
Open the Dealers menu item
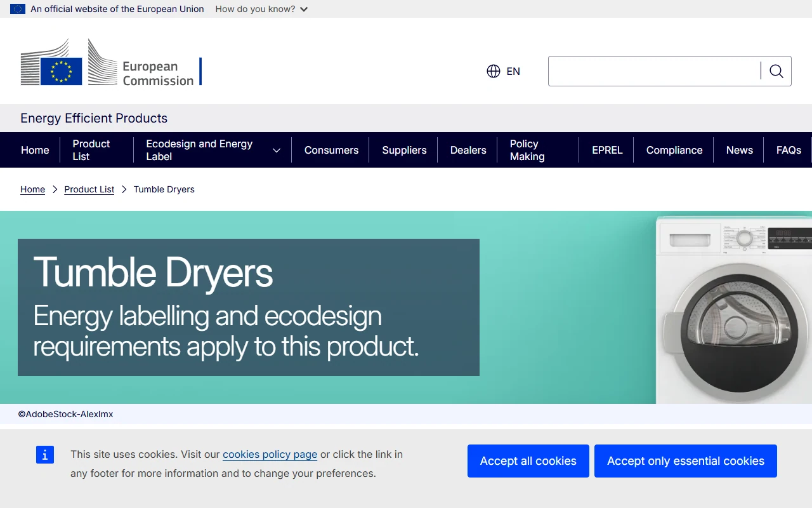pos(468,150)
